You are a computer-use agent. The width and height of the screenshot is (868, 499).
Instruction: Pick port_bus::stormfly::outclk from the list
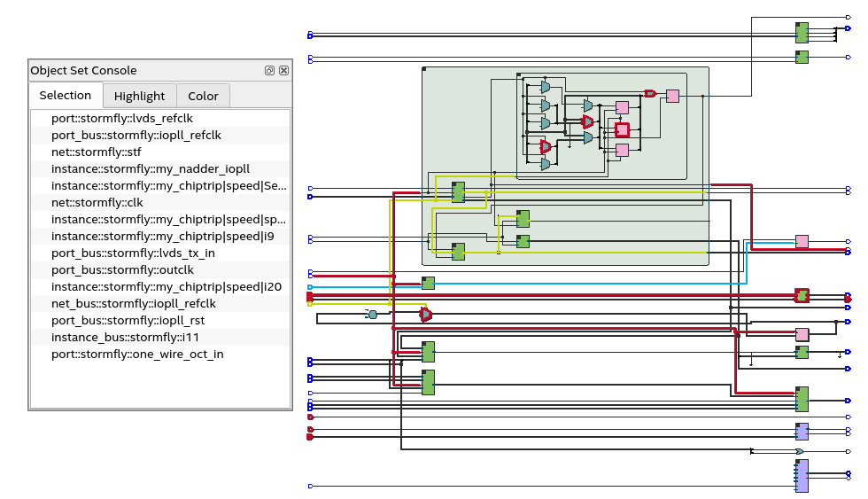(122, 270)
